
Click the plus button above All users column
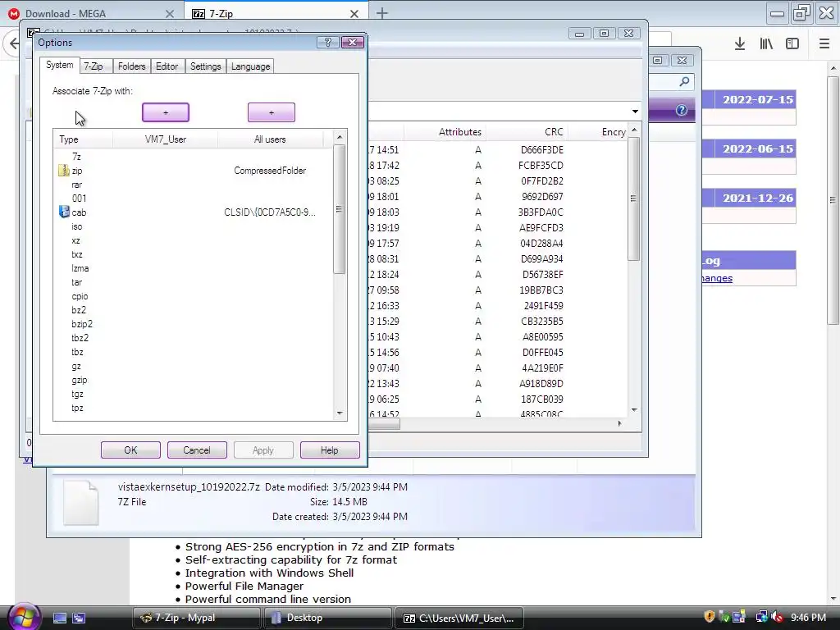click(x=271, y=112)
